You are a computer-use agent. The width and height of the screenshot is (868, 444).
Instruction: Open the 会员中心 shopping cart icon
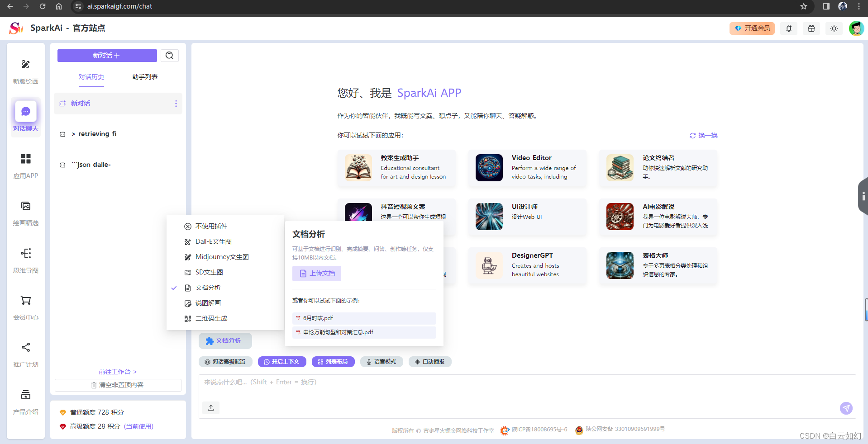tap(26, 301)
